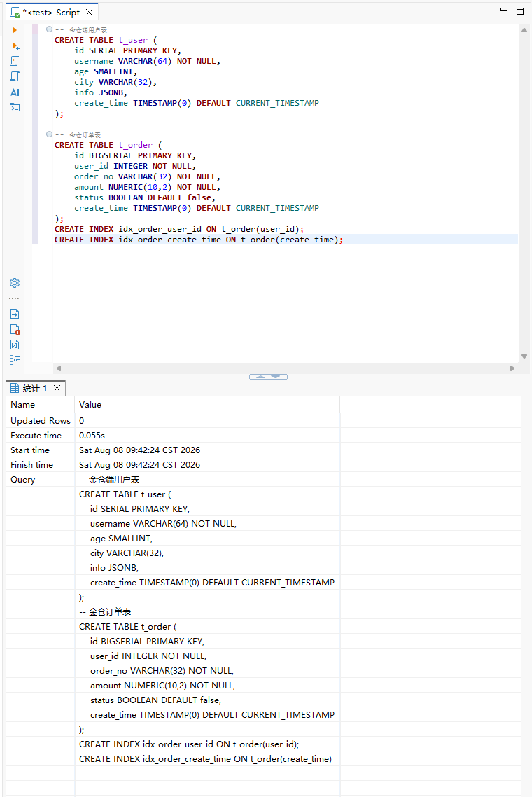Select the Start time row label
This screenshot has height=797, width=532.
pos(30,450)
